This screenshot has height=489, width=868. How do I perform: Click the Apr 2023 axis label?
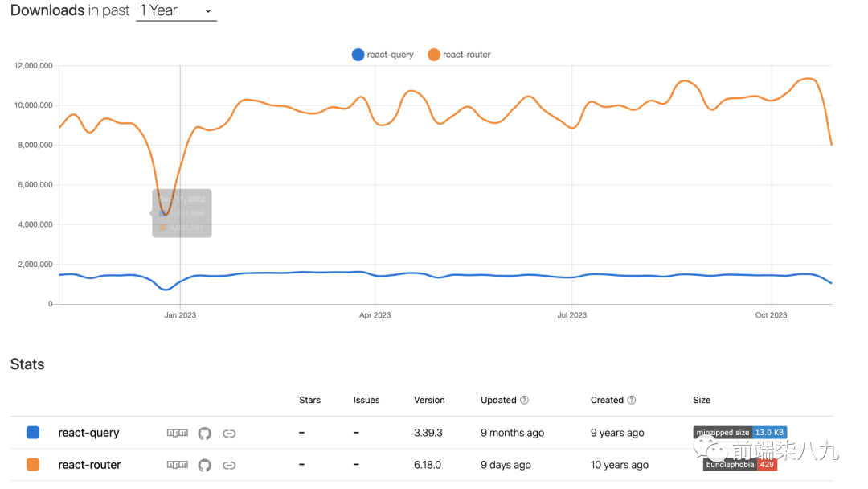375,315
